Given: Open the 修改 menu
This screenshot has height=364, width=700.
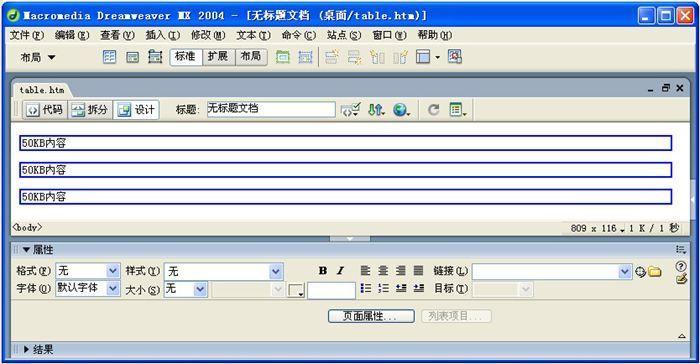Looking at the screenshot, I should point(208,35).
